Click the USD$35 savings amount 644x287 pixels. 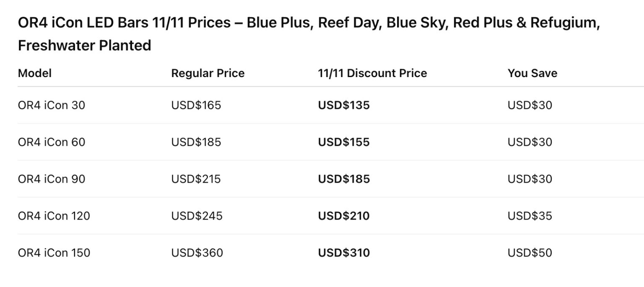(530, 216)
